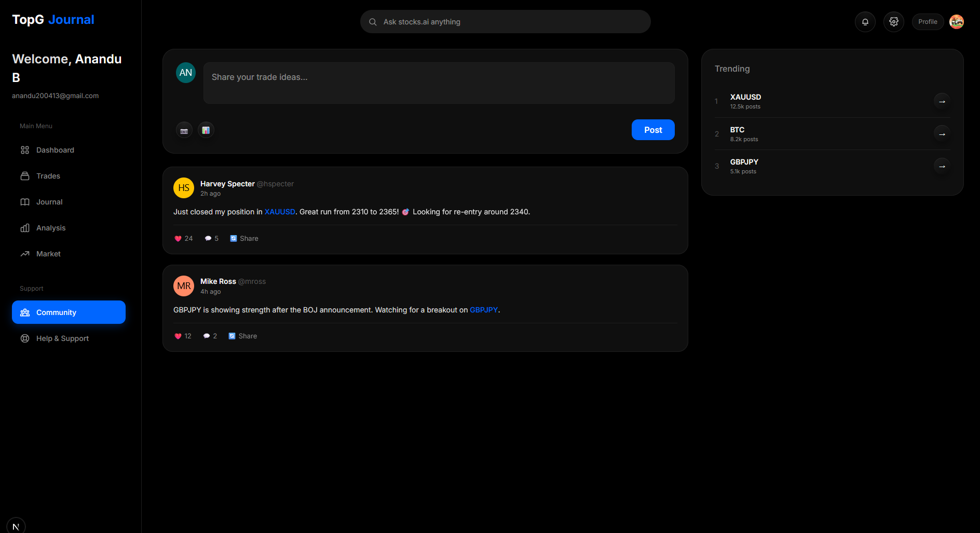Image resolution: width=980 pixels, height=533 pixels.
Task: Click the blue Post button
Action: [652, 129]
